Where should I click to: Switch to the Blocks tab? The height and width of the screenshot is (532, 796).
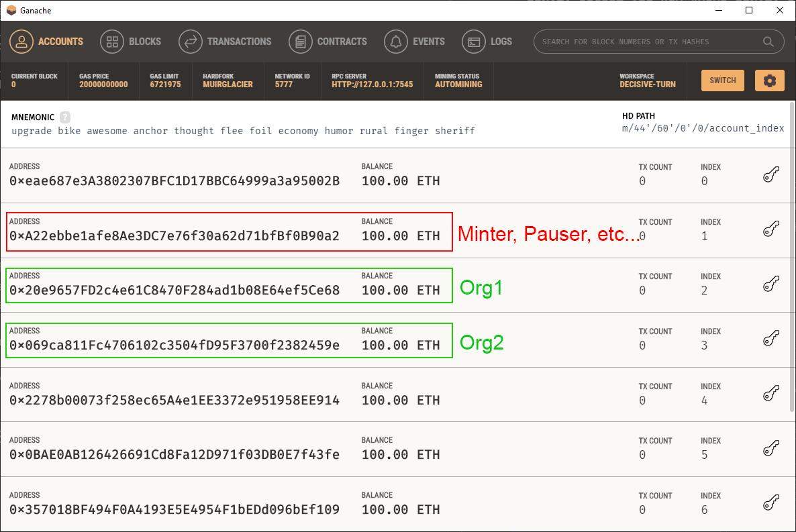tap(130, 42)
